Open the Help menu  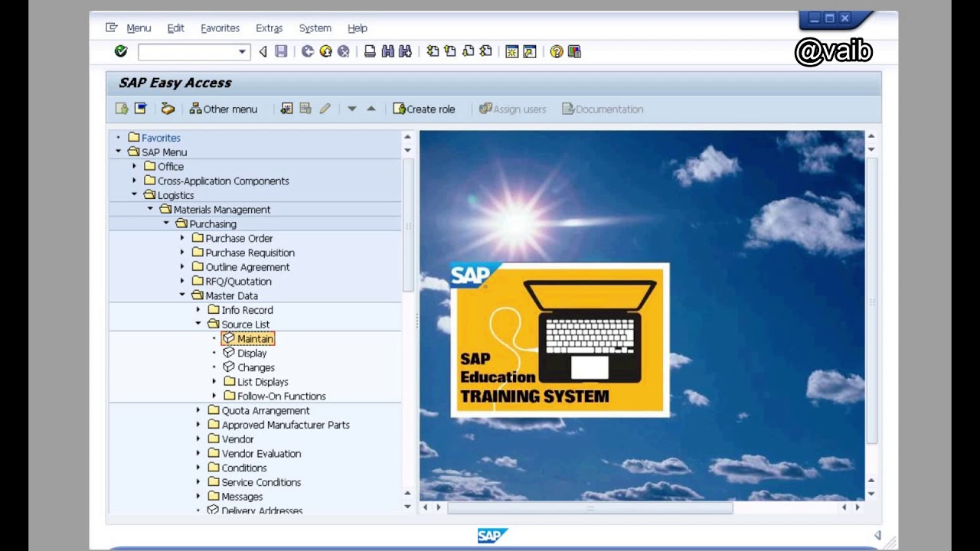pos(358,28)
